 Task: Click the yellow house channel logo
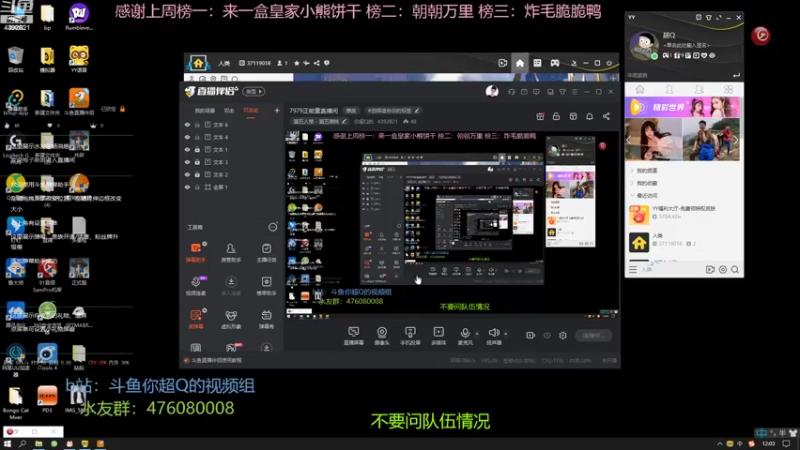click(198, 63)
